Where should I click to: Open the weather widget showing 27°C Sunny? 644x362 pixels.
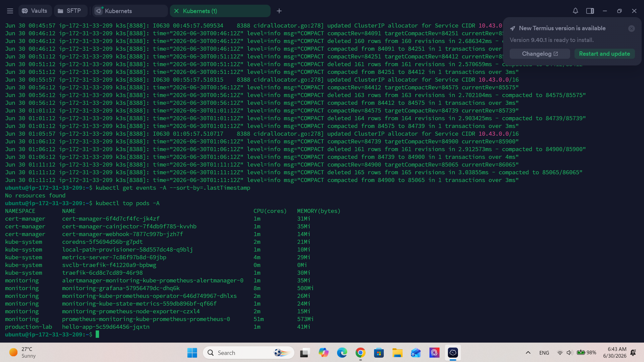coord(23,353)
